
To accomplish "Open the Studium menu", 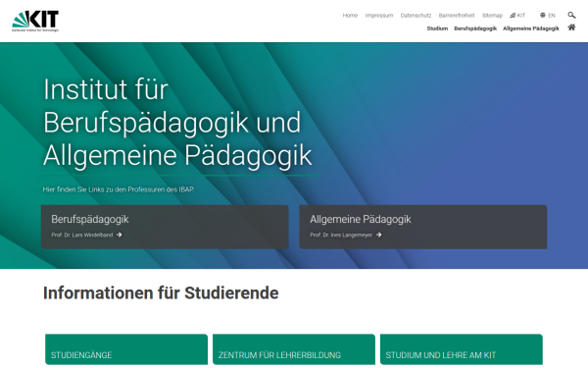I will (x=437, y=28).
